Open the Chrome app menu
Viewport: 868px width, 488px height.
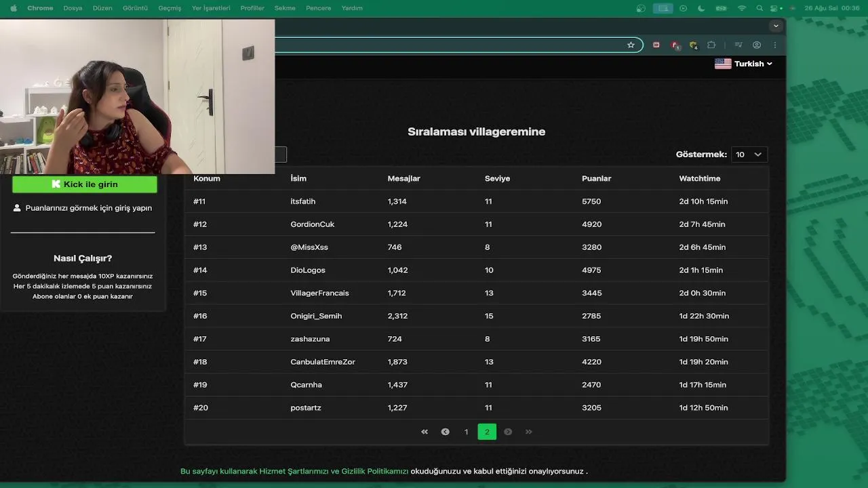[40, 8]
